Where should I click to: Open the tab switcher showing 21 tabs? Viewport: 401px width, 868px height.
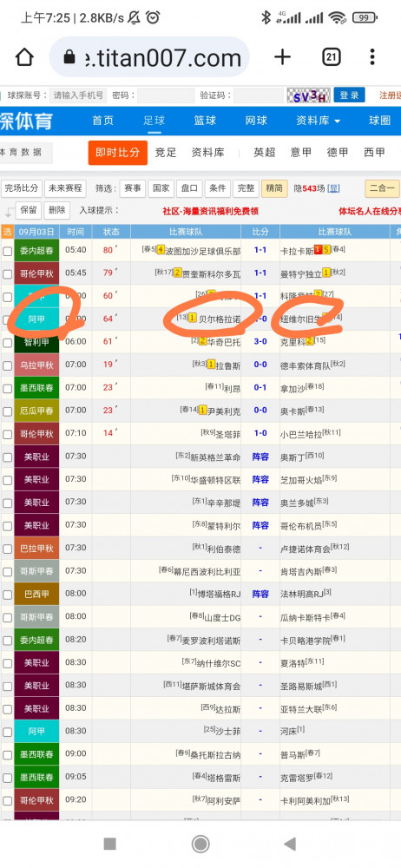[332, 56]
